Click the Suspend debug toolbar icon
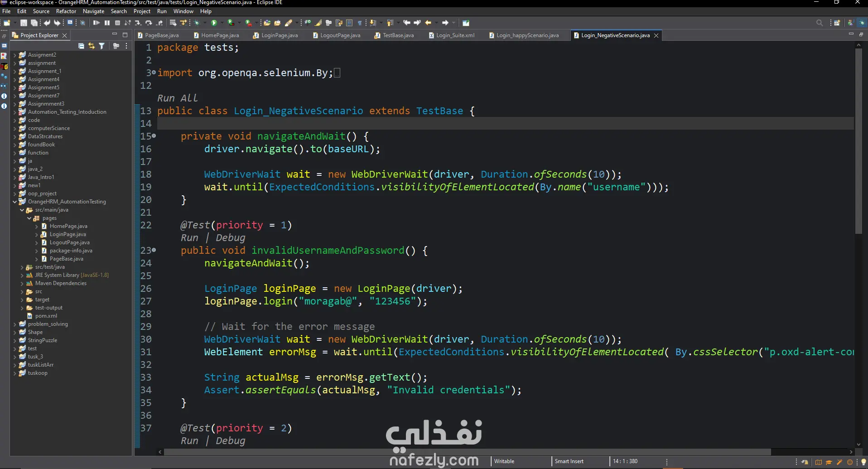This screenshot has height=469, width=868. pyautogui.click(x=107, y=23)
